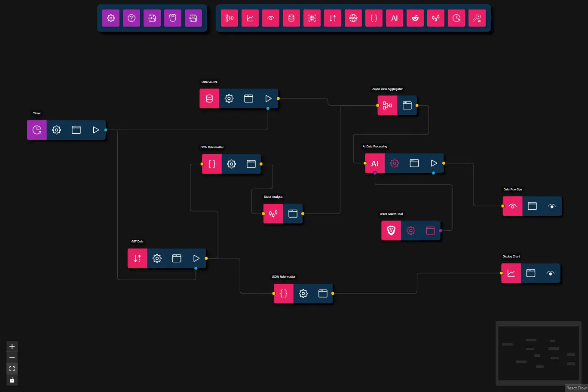Expand the panel on the Brave Search Tool node
Viewport: 588px width, 392px height.
point(430,230)
